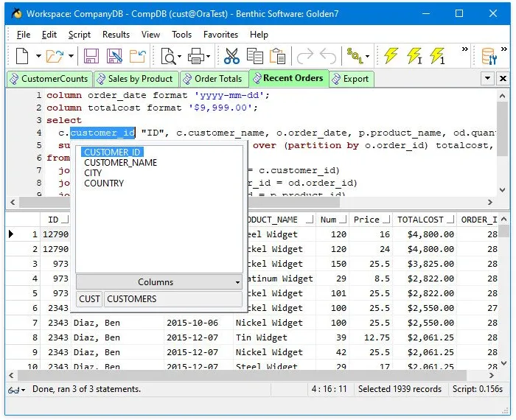Choose COUNTRY in the column list
516x420 pixels.
(104, 183)
